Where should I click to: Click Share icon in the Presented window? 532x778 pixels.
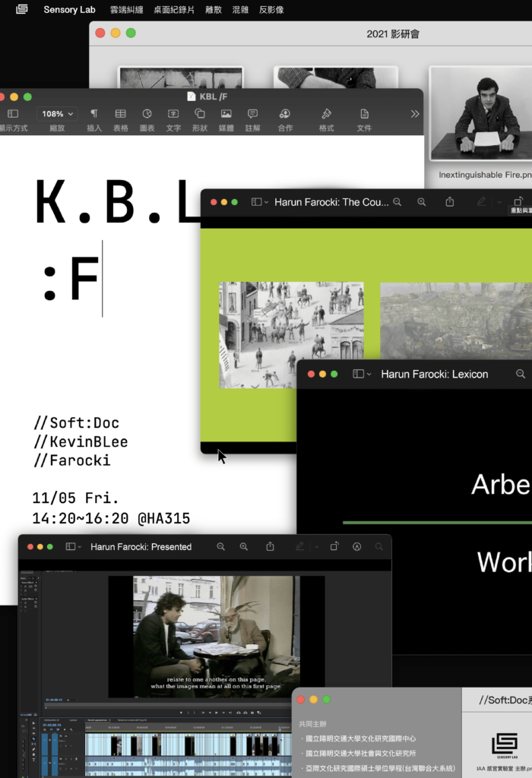click(x=270, y=546)
